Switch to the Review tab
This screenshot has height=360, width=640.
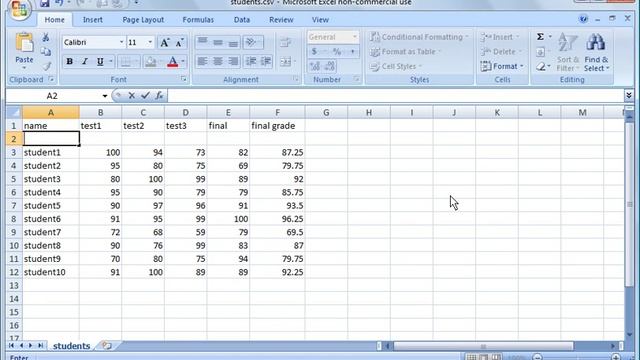click(281, 20)
